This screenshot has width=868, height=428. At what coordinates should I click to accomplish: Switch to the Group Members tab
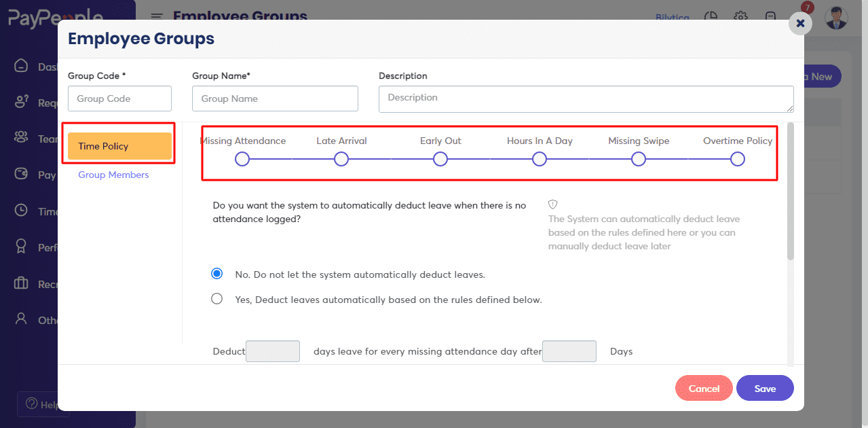[113, 175]
